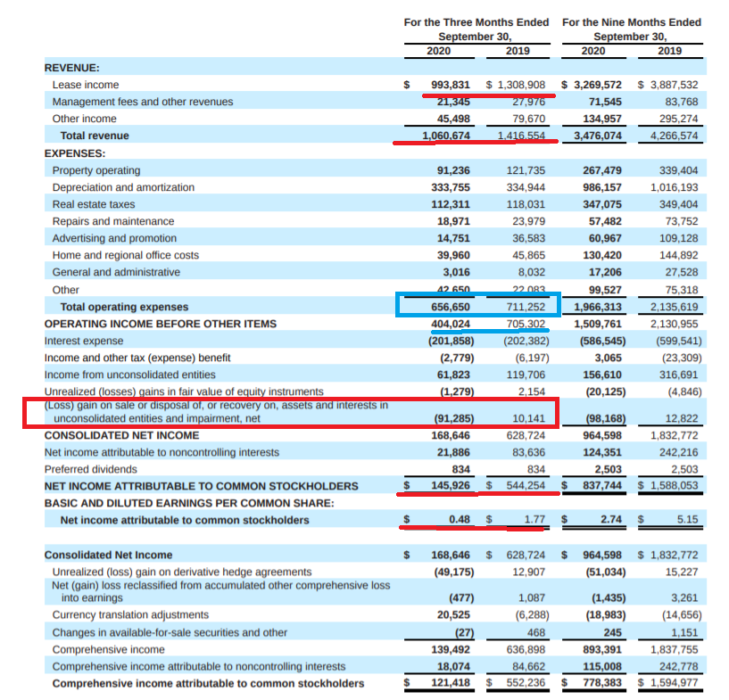
Task: Click the 'EXPENSES:' section heading
Action: tap(75, 153)
